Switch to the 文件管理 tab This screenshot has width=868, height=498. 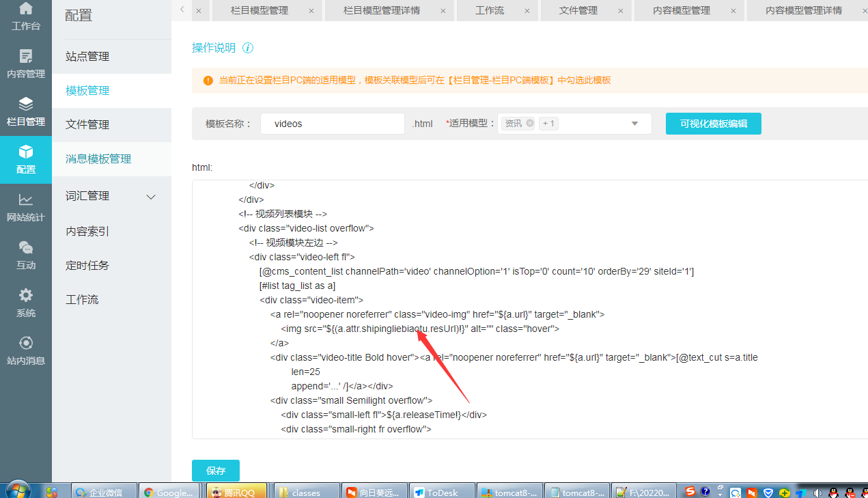point(578,10)
